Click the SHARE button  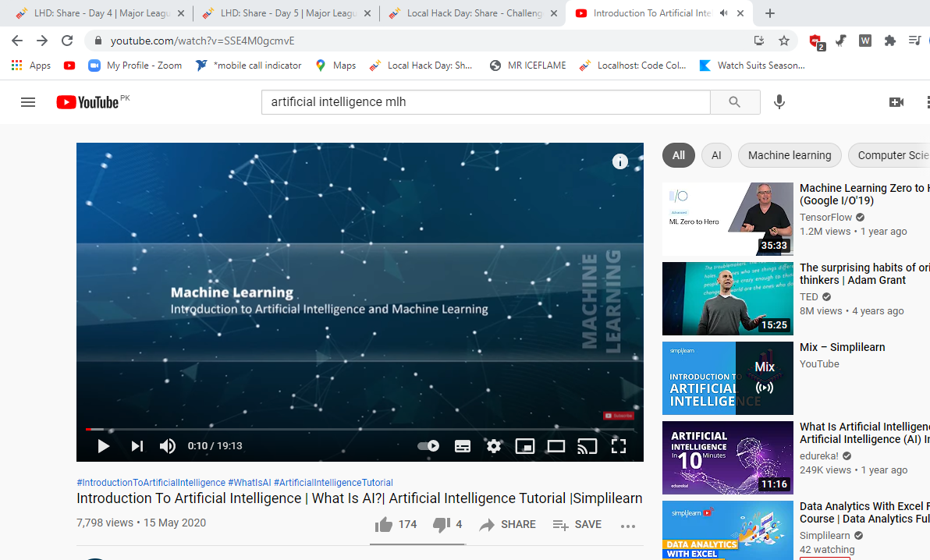click(508, 524)
